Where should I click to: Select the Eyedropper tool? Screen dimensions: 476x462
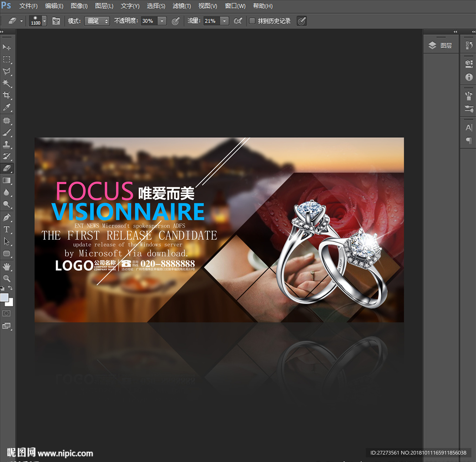point(7,107)
